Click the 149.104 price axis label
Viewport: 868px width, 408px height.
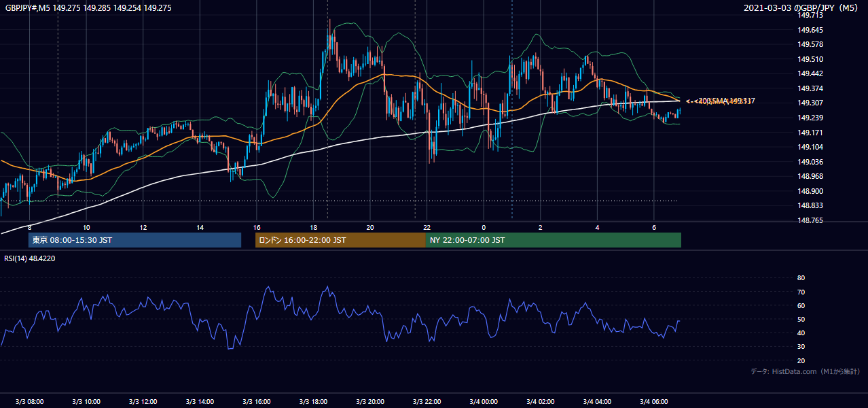pyautogui.click(x=810, y=147)
